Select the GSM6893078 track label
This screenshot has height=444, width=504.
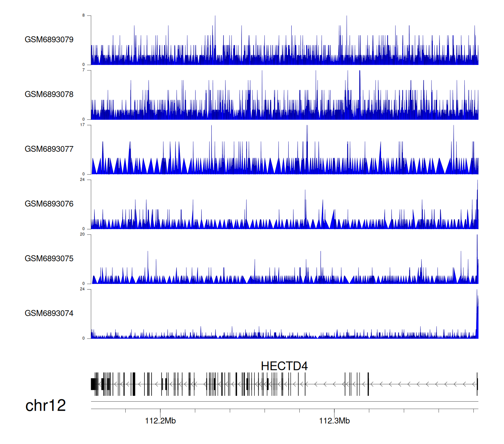tap(49, 95)
